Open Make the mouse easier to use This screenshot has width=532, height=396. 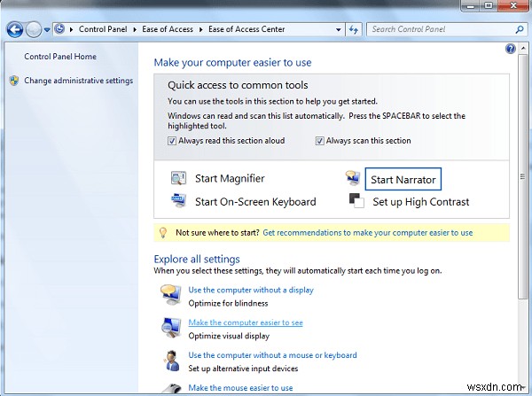pyautogui.click(x=240, y=388)
